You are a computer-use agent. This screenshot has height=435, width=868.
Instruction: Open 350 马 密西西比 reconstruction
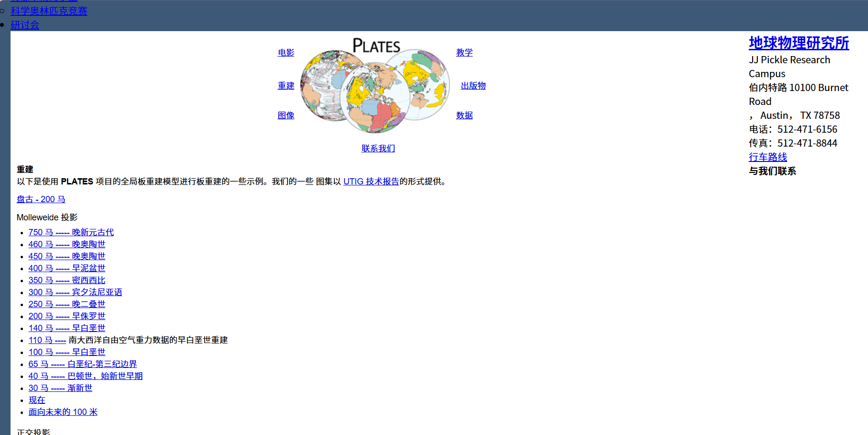click(x=67, y=280)
